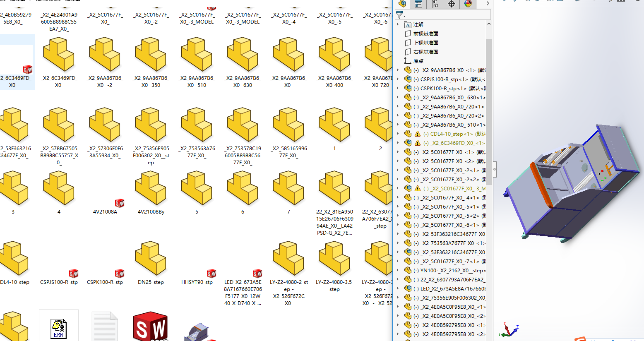Select the 原点 origin item
644x341 pixels.
[x=418, y=61]
